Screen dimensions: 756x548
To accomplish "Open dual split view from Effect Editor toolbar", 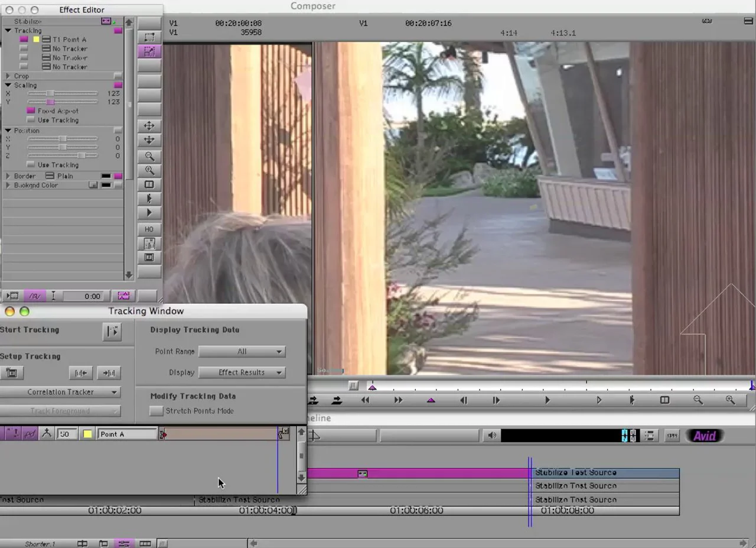I will [x=149, y=184].
